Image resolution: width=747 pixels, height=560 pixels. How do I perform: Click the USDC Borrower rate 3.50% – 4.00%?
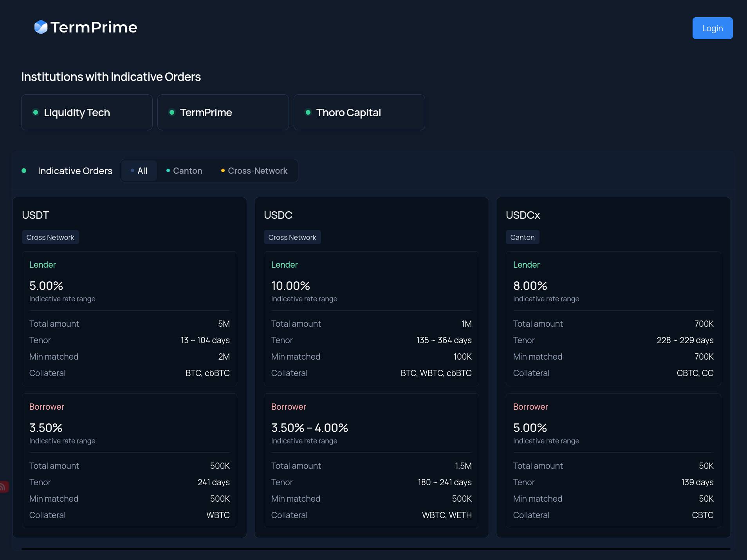click(310, 428)
